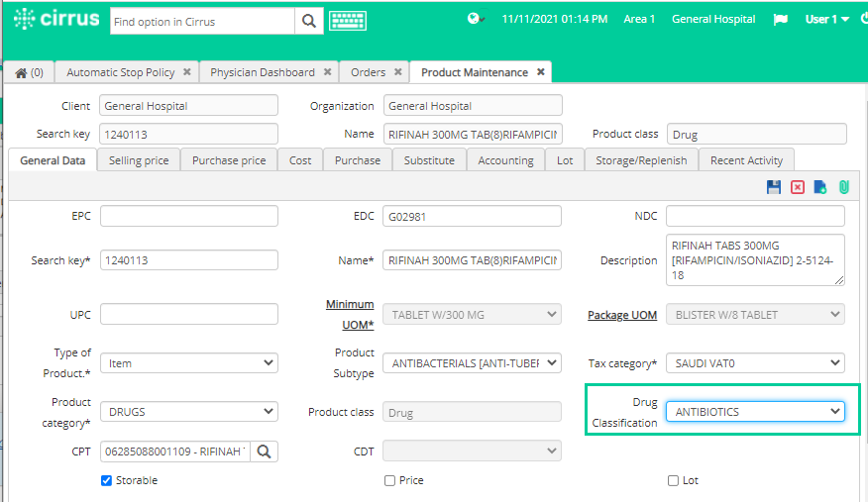The image size is (868, 502).
Task: Open the Selling price tab
Action: (139, 160)
